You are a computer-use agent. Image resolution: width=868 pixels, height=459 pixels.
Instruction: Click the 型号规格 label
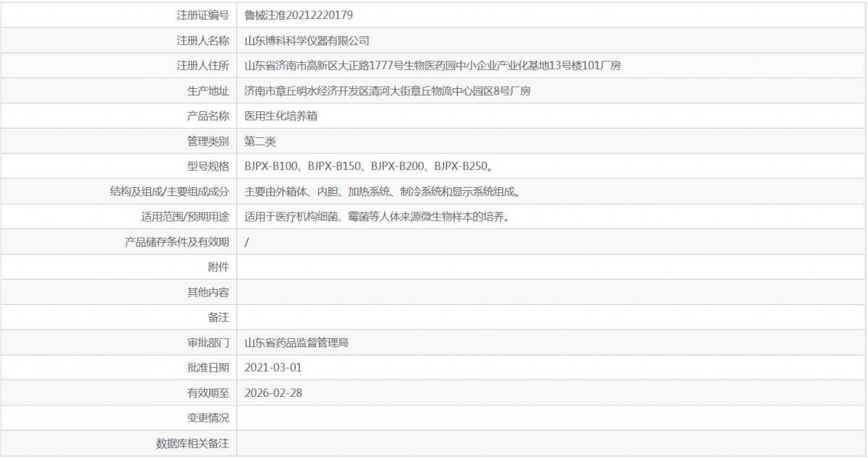[208, 166]
